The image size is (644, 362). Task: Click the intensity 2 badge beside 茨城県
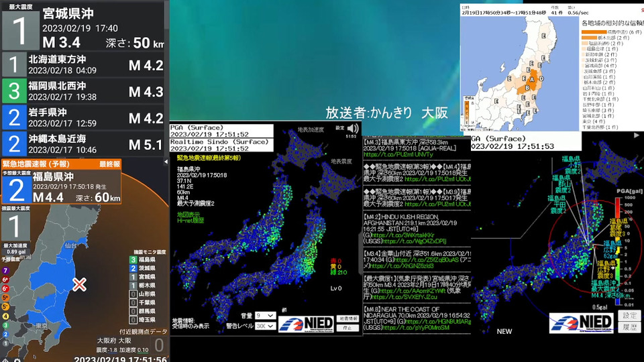click(x=133, y=268)
